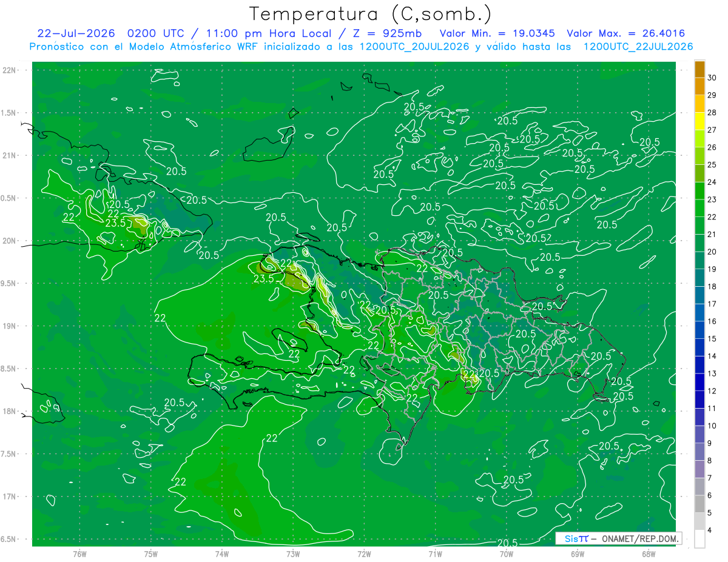728x562 pixels.
Task: Click the legend value 15
Action: point(712,339)
